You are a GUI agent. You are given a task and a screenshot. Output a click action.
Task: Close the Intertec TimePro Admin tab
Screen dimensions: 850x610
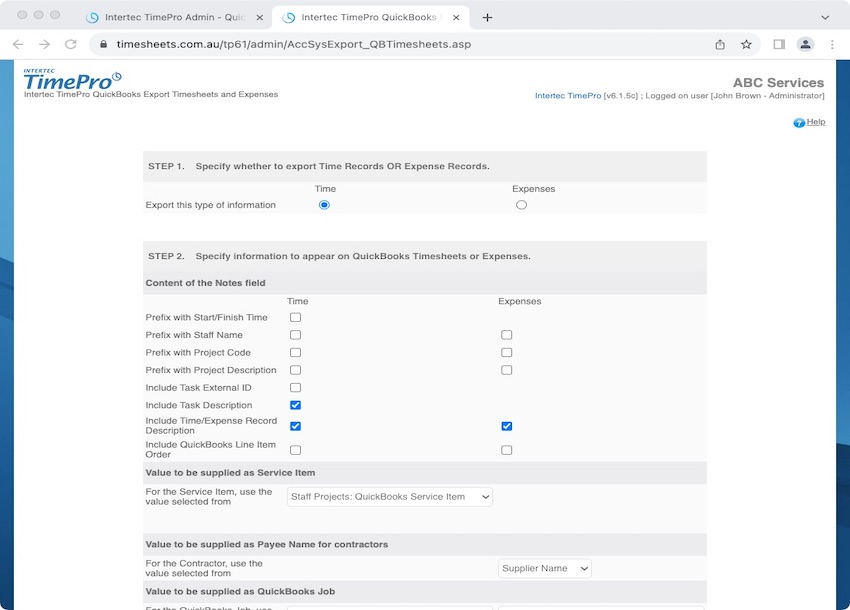[260, 17]
